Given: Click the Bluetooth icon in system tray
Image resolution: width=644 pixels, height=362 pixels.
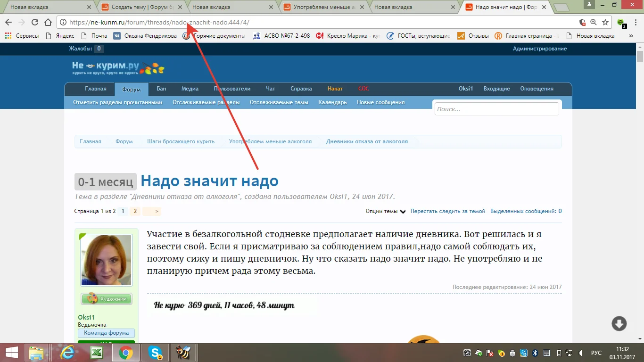Looking at the screenshot, I should pyautogui.click(x=535, y=352).
